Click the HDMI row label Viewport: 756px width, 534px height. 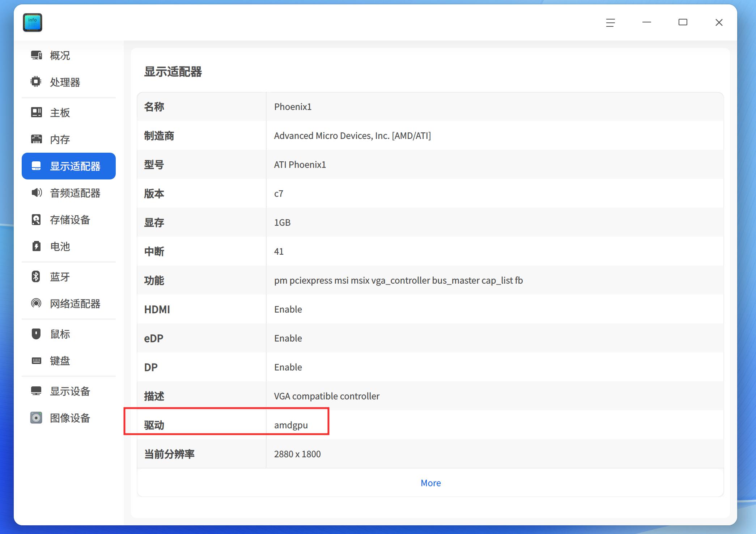click(x=157, y=309)
